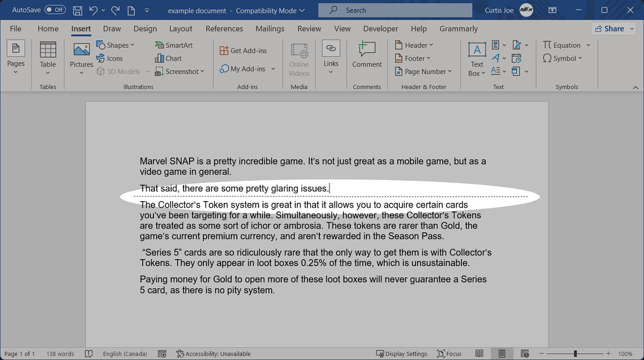This screenshot has height=360, width=644.
Task: Click the Links chain icon
Action: [x=331, y=48]
